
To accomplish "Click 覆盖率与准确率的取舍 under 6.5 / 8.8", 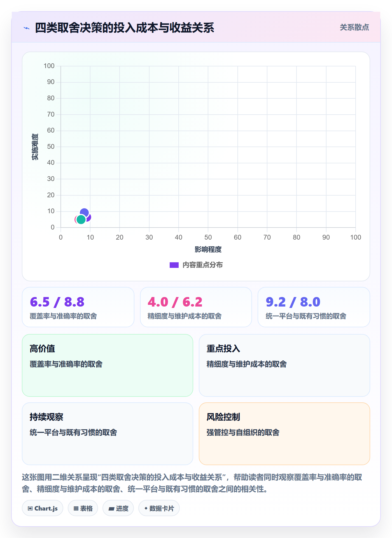I will click(63, 316).
